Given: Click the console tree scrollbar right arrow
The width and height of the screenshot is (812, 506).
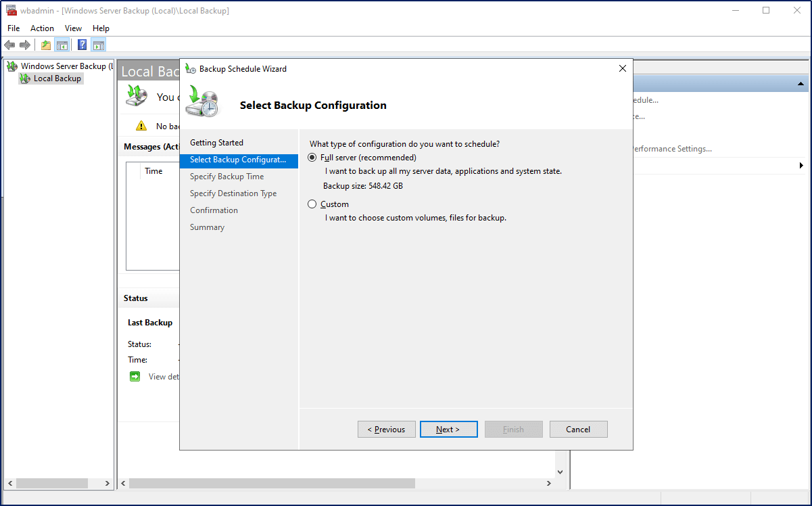Looking at the screenshot, I should tap(108, 484).
